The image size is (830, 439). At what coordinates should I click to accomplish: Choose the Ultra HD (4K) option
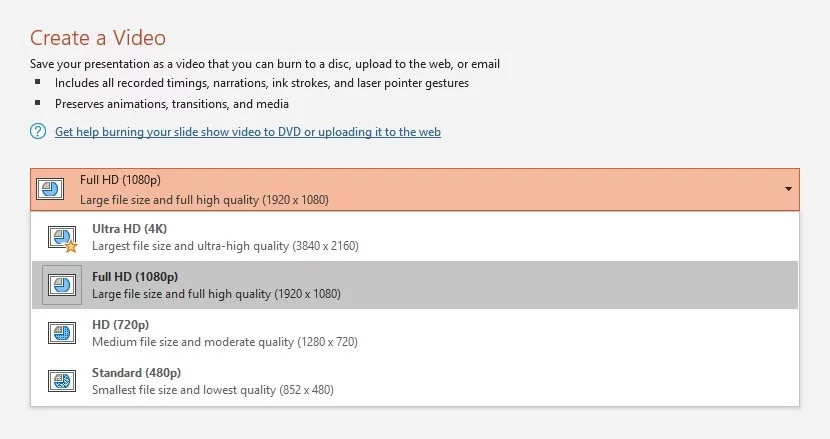(x=130, y=229)
